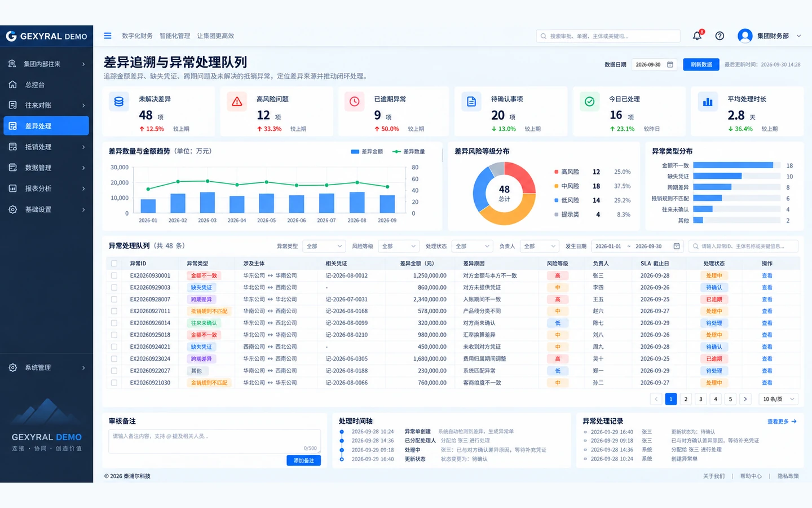Image resolution: width=812 pixels, height=508 pixels.
Task: Open 集团内部往来 in the sidebar
Action: coord(46,64)
